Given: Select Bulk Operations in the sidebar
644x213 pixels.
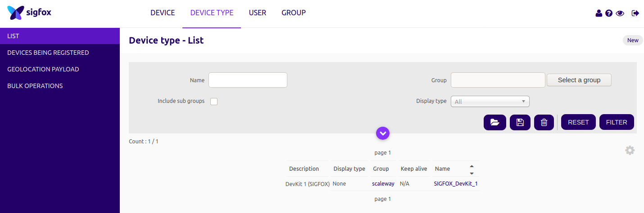Looking at the screenshot, I should click(35, 86).
